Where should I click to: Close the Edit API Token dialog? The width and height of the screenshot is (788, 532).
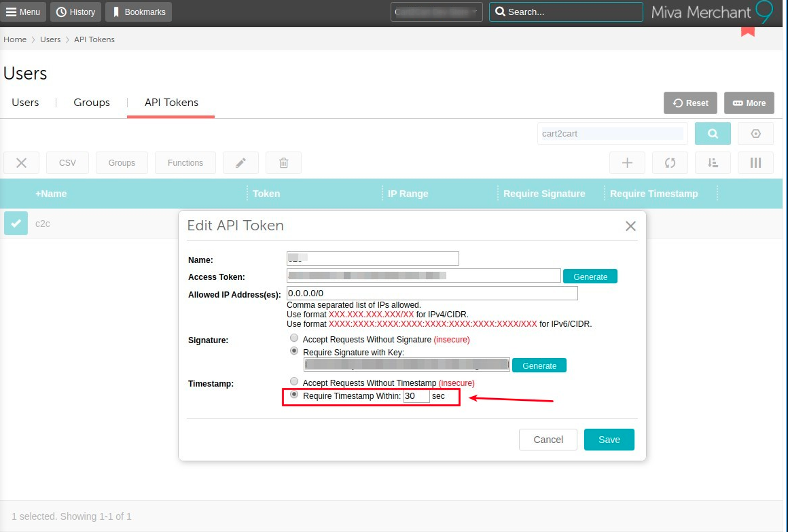click(630, 226)
